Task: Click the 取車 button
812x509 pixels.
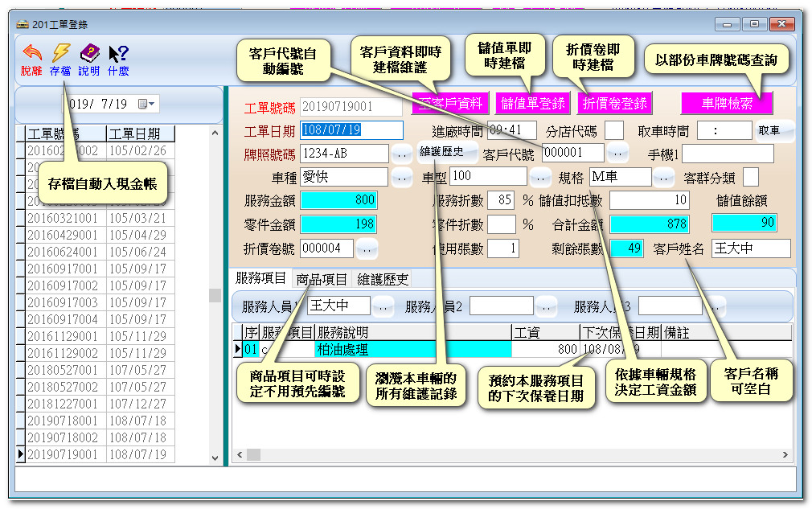Action: (x=769, y=130)
